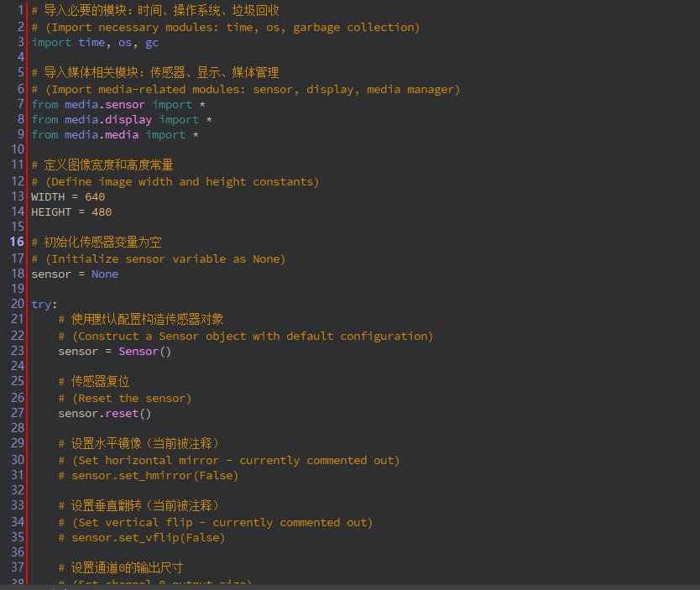Click 'from media.sensor import *' line
Image resolution: width=700 pixels, height=590 pixels.
pos(118,105)
